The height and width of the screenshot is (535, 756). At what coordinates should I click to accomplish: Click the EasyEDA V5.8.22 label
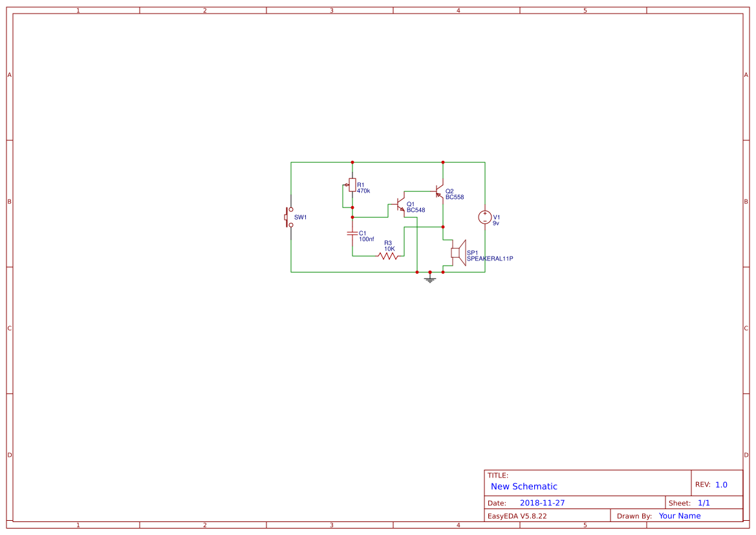coord(519,515)
